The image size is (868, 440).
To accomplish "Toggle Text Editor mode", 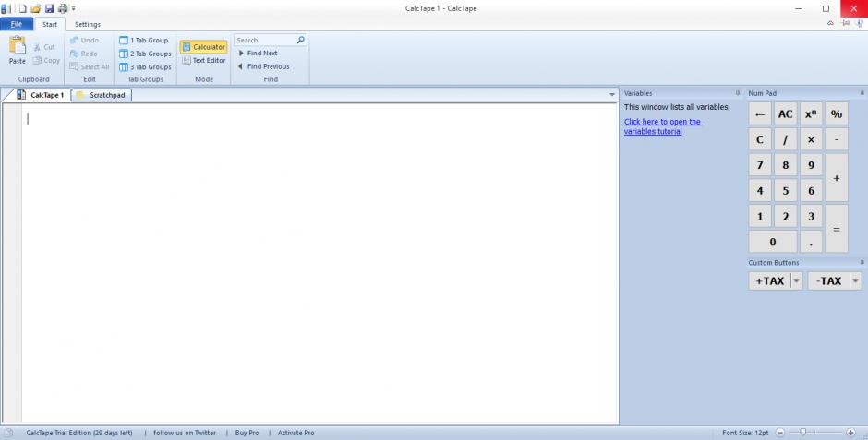I will coord(204,60).
